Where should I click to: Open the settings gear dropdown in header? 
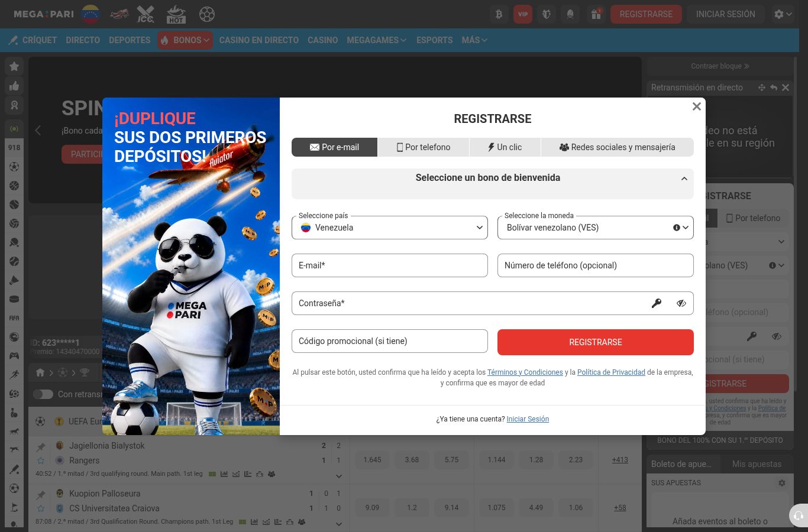[x=783, y=14]
